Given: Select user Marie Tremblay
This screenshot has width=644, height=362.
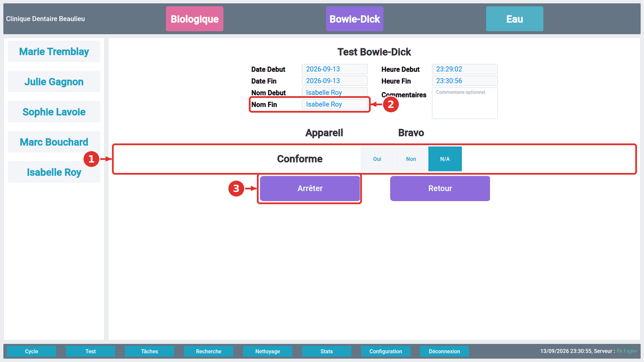Looking at the screenshot, I should pos(54,51).
